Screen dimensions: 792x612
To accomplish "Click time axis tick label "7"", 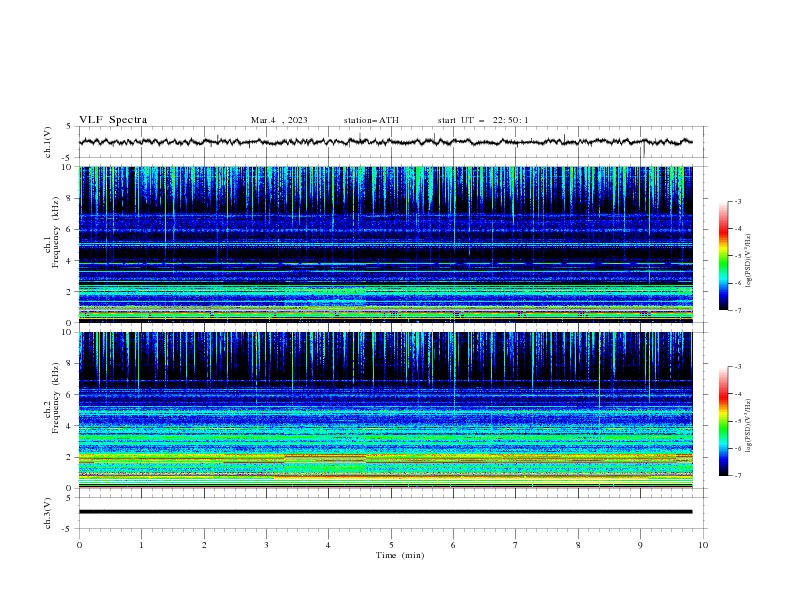I will click(516, 545).
